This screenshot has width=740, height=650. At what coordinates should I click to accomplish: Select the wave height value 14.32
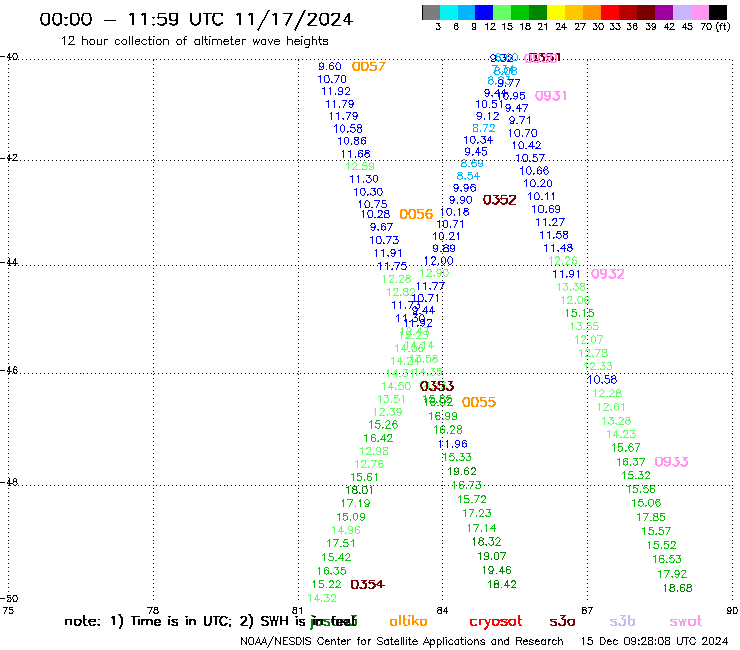pyautogui.click(x=322, y=599)
